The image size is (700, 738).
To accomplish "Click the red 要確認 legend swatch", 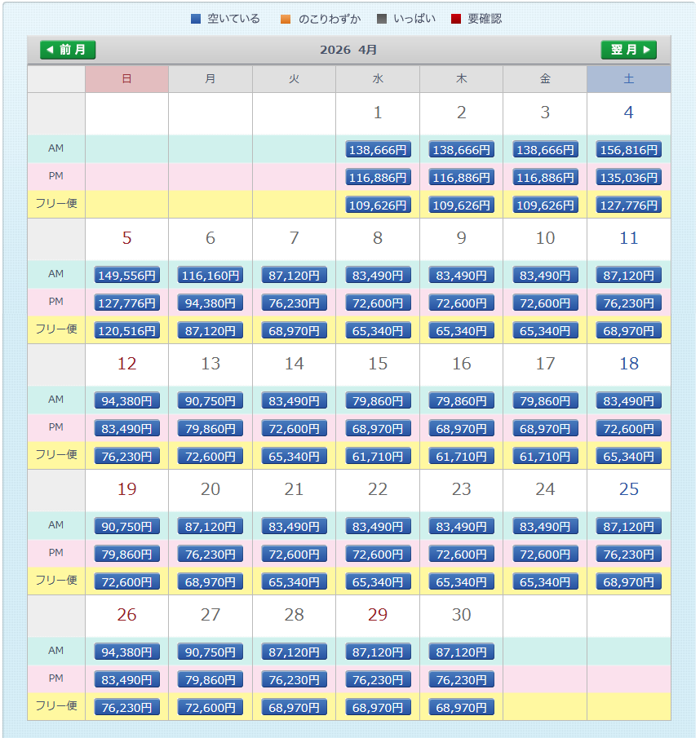I will point(456,19).
